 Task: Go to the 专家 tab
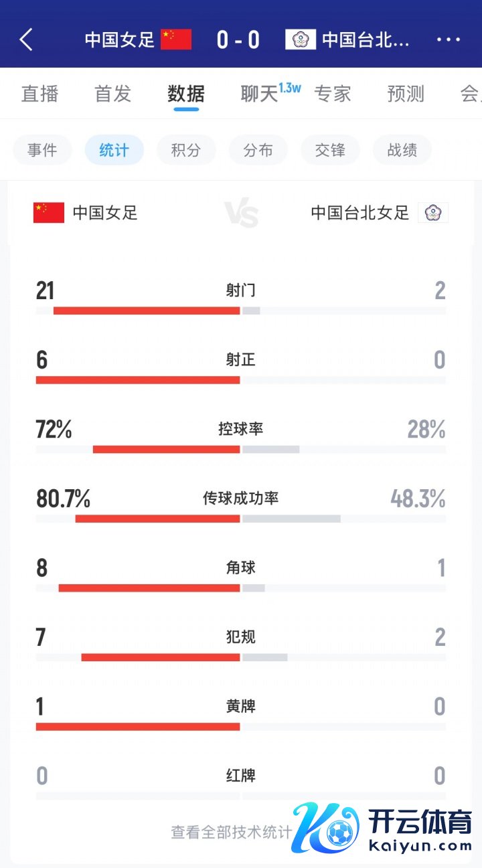point(333,94)
